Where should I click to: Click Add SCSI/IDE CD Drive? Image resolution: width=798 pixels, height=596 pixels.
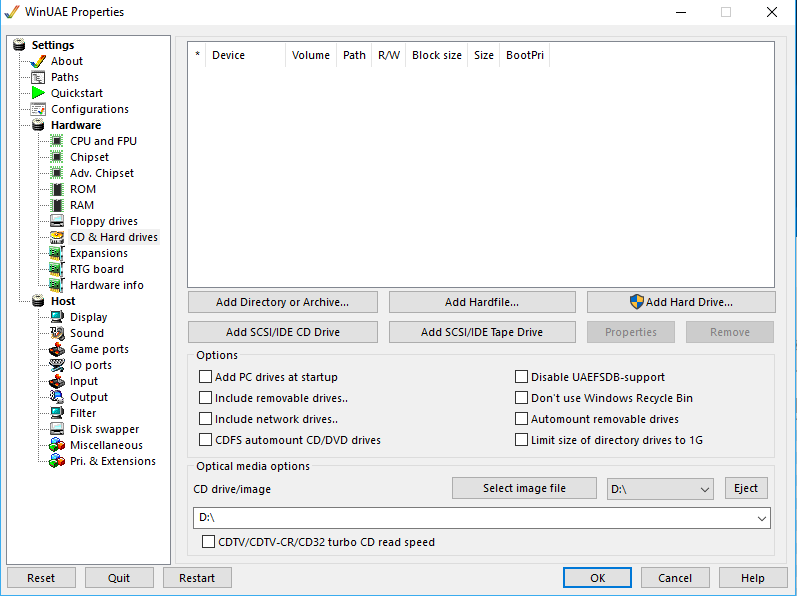[x=282, y=332]
